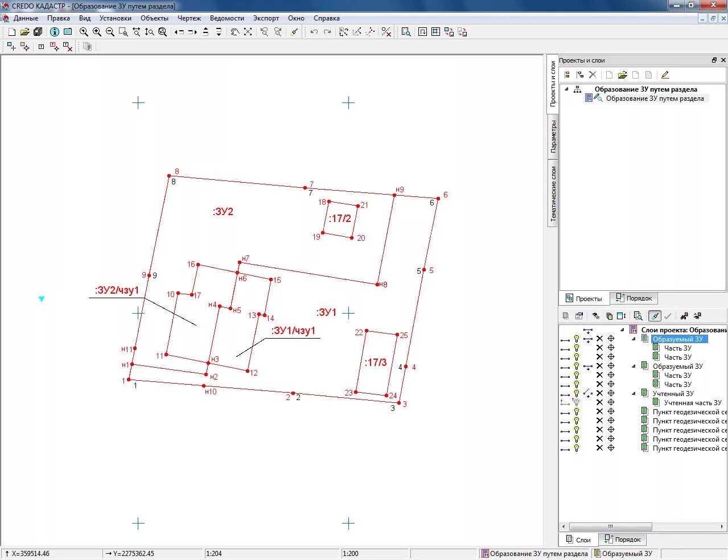Open a project with the yellow folder icon
The width and height of the screenshot is (728, 560).
point(24,32)
